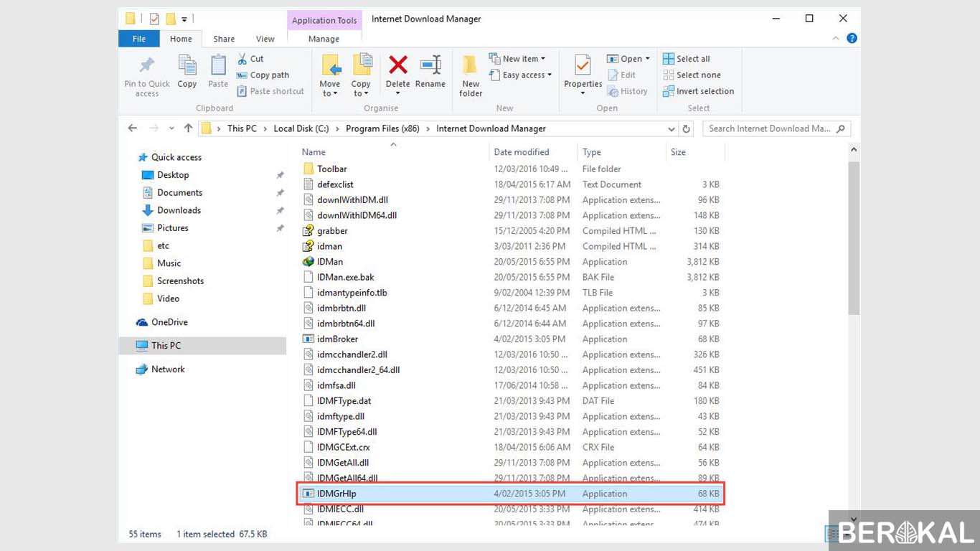Image resolution: width=980 pixels, height=551 pixels.
Task: Select Screenshots folder in navigation pane
Action: click(180, 281)
